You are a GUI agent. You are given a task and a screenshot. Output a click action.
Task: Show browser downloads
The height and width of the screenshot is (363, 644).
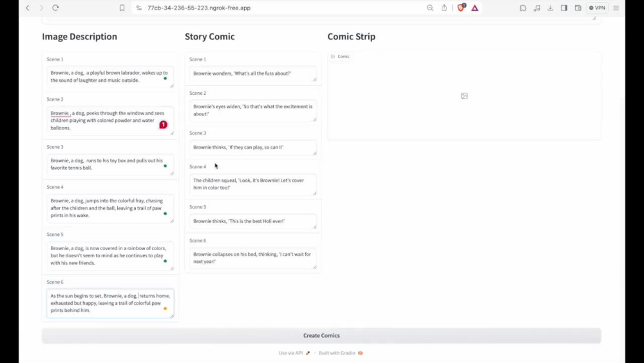pos(551,8)
